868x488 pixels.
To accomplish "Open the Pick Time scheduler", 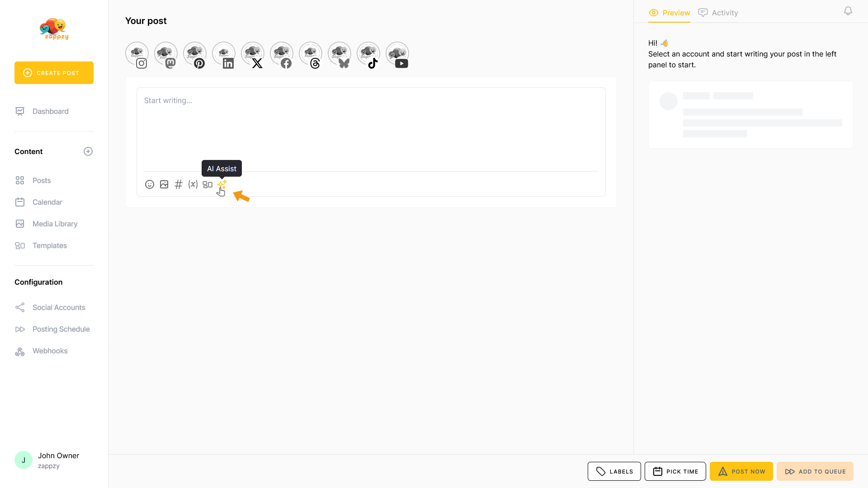I will click(675, 471).
